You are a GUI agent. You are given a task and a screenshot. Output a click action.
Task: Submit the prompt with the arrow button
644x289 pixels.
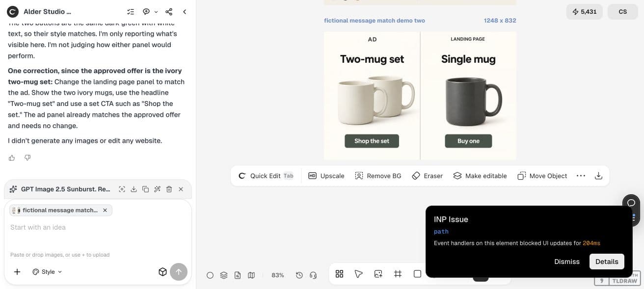(x=179, y=272)
